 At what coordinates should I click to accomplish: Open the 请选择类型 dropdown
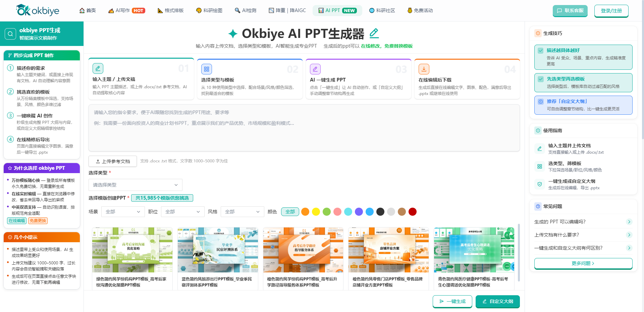136,185
